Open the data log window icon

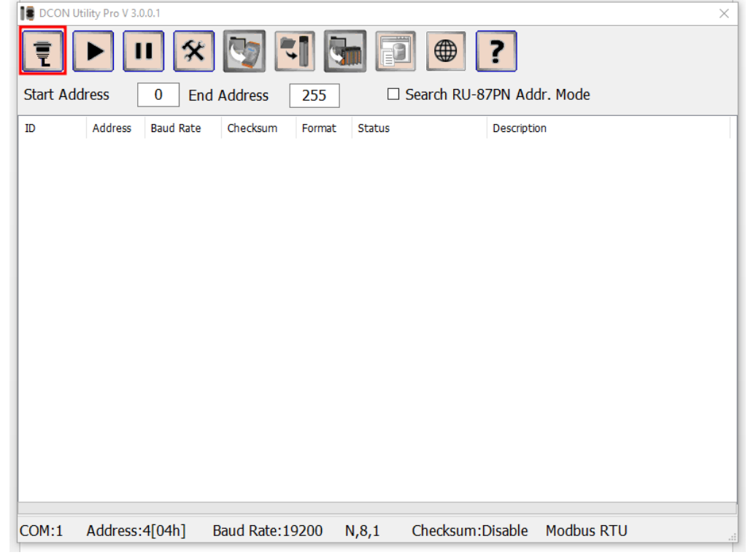click(396, 51)
